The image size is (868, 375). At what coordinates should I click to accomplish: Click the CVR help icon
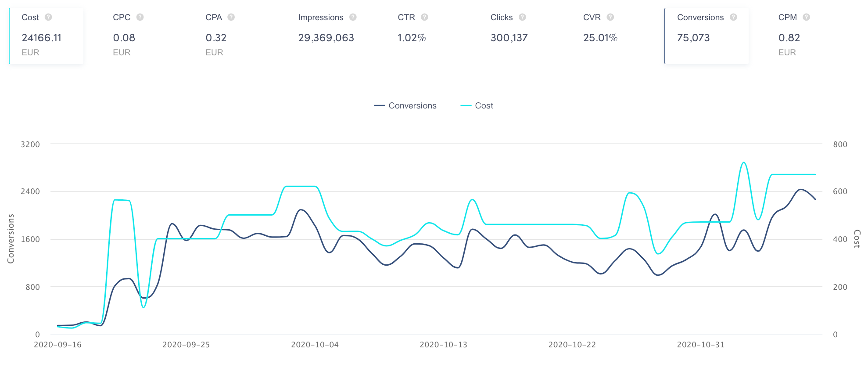tap(610, 17)
